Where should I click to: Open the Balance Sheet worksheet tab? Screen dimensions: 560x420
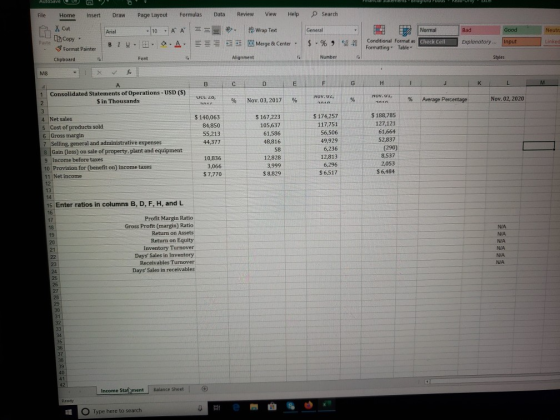click(x=169, y=389)
